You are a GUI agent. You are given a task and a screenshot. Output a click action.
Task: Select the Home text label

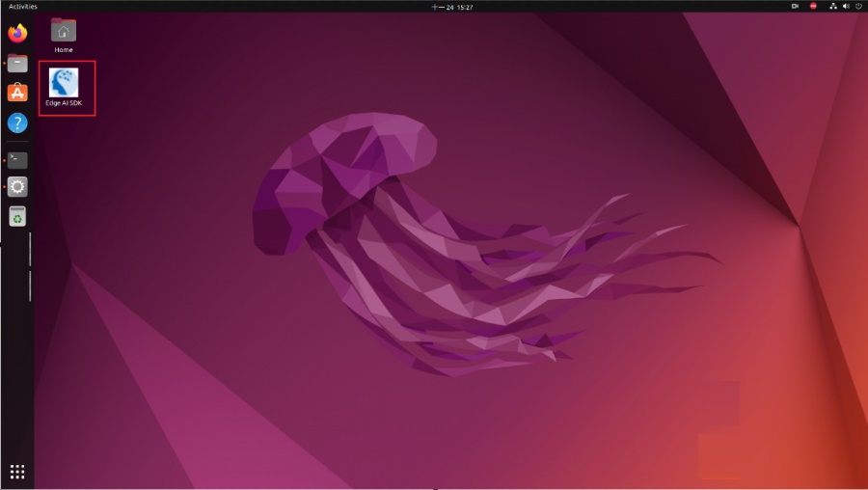pos(64,50)
